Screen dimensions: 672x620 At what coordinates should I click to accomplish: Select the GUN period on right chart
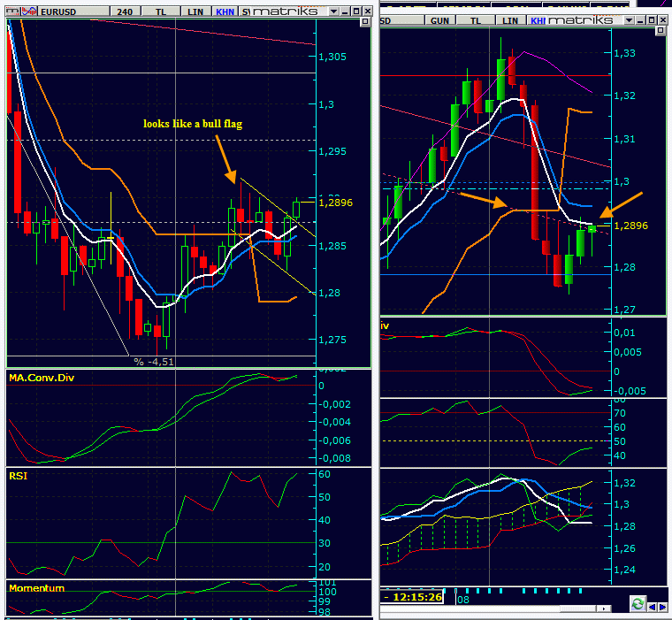pos(439,19)
